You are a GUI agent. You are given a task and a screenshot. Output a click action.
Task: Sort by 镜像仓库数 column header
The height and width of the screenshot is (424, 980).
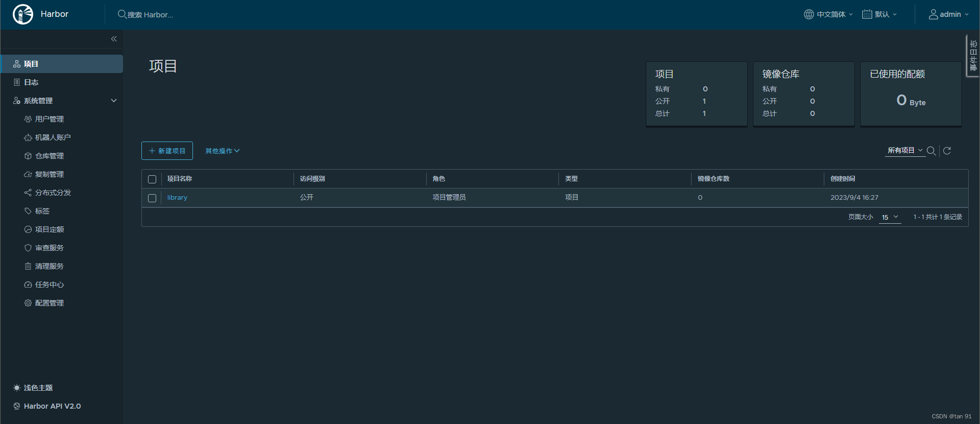pos(714,179)
